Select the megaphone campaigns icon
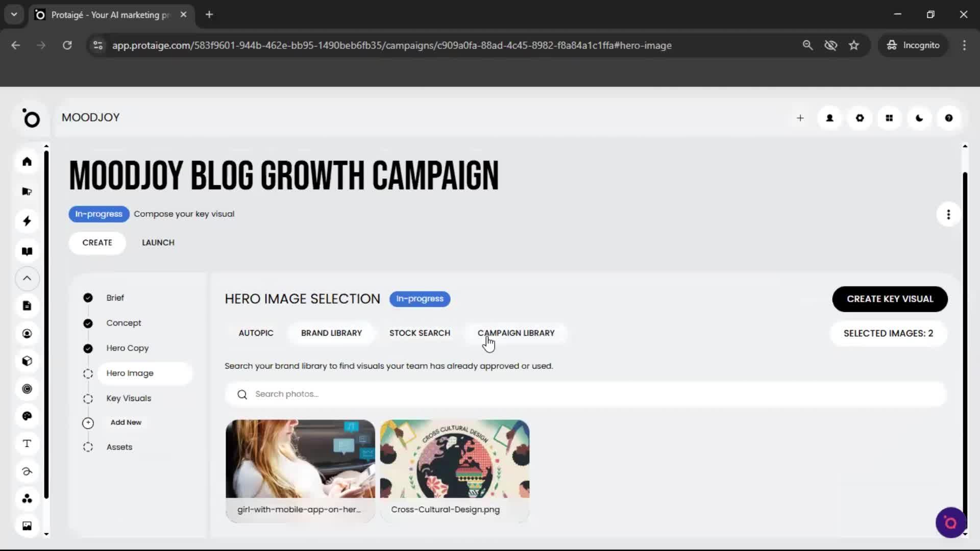This screenshot has width=980, height=551. [27, 191]
